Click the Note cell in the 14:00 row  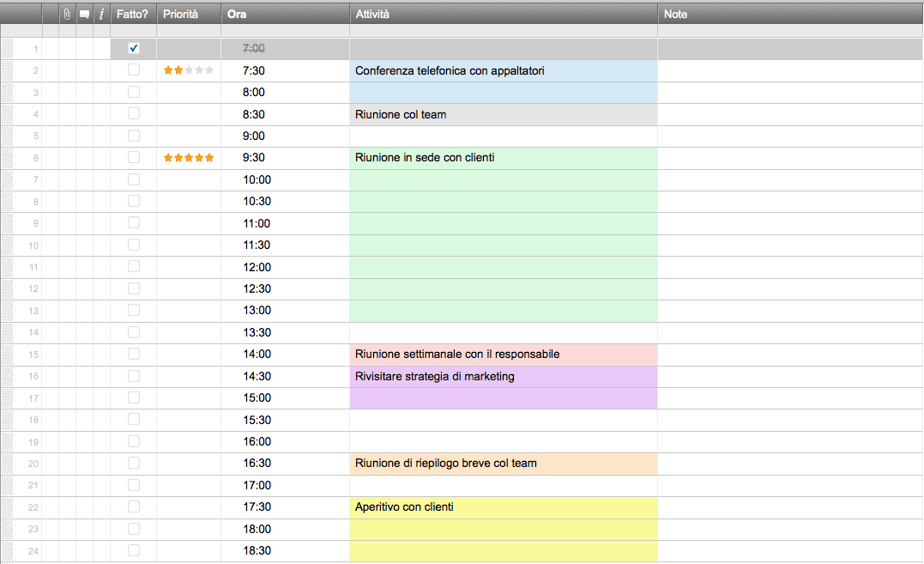[790, 355]
